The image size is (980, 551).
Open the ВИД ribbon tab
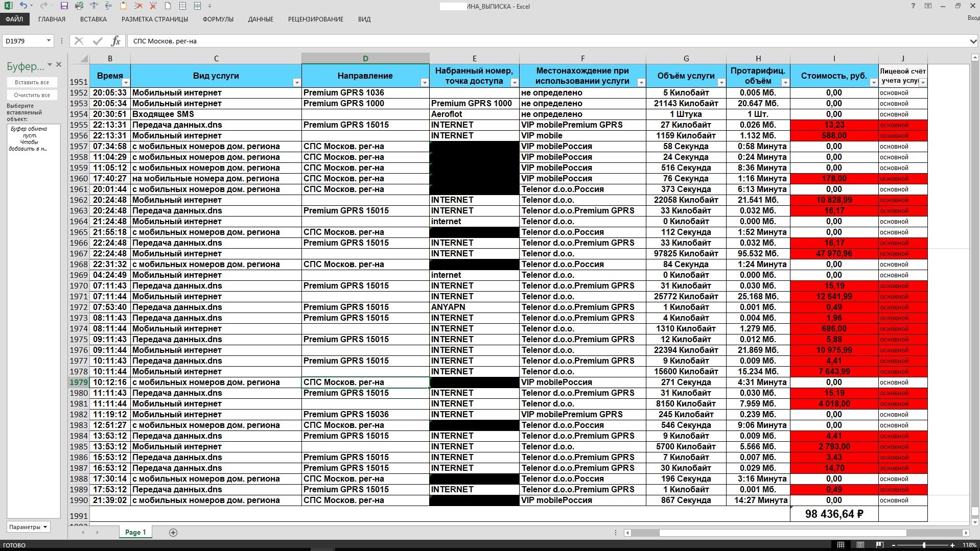pos(364,19)
